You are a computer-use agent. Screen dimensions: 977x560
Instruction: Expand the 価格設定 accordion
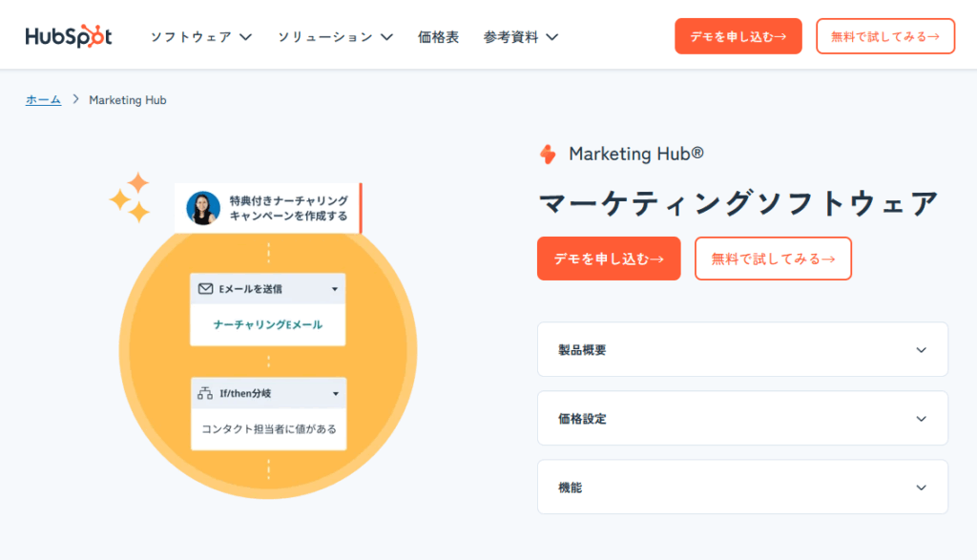[742, 418]
